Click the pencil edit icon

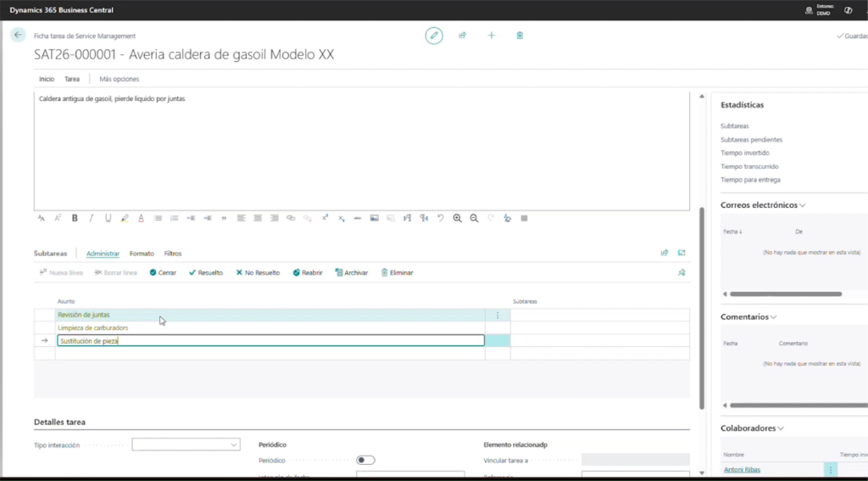pos(434,36)
